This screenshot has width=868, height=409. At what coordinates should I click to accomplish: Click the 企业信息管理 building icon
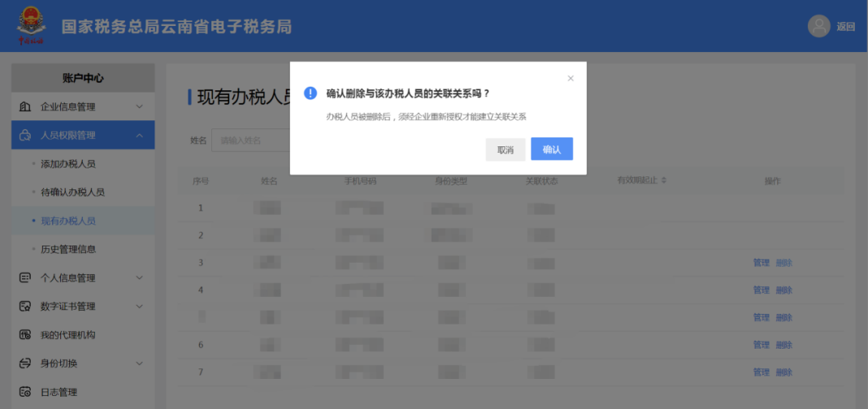click(x=25, y=107)
